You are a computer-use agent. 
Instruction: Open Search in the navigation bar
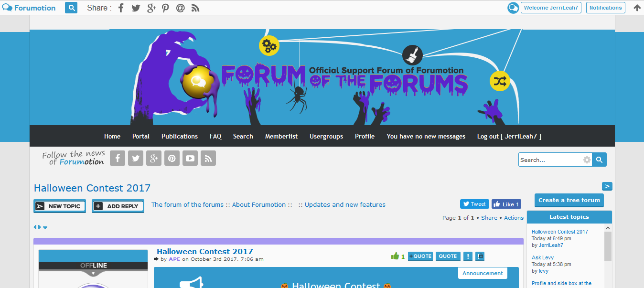(243, 136)
